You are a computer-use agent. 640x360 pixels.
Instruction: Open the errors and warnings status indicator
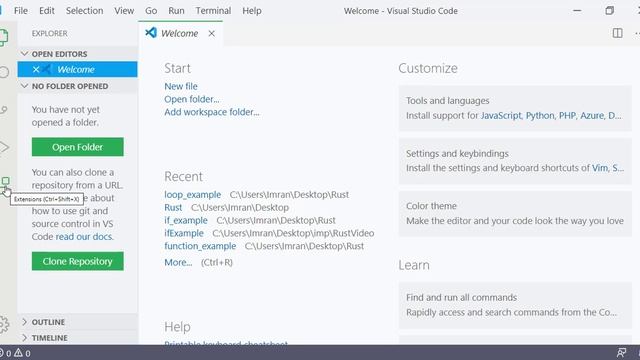pyautogui.click(x=16, y=353)
